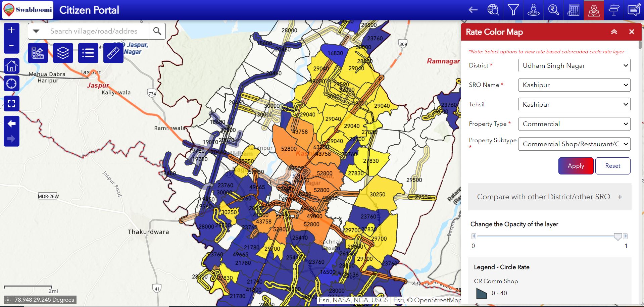Click the Apply button
644x307 pixels.
click(576, 166)
